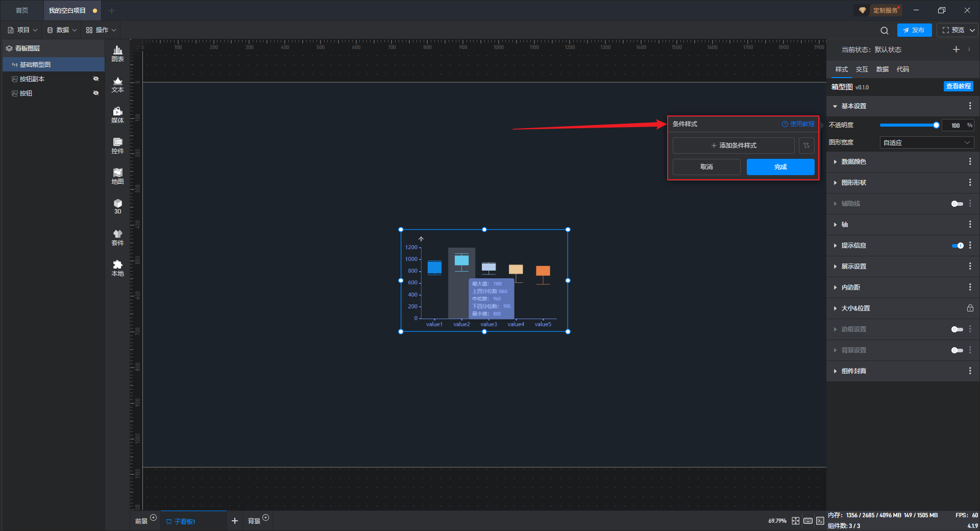This screenshot has height=531, width=980.
Task: Enable the 辅助线 toggle
Action: click(x=958, y=204)
